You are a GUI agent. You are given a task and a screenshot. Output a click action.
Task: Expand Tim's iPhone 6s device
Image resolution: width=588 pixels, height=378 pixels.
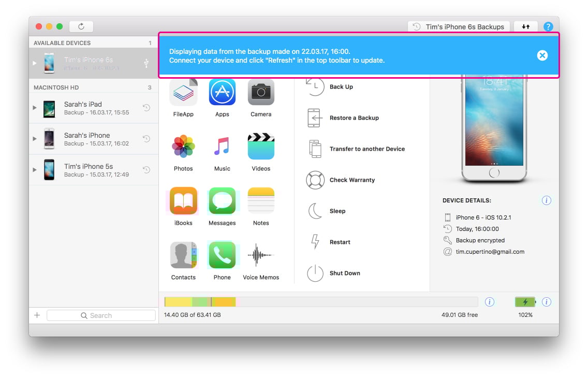pos(35,63)
